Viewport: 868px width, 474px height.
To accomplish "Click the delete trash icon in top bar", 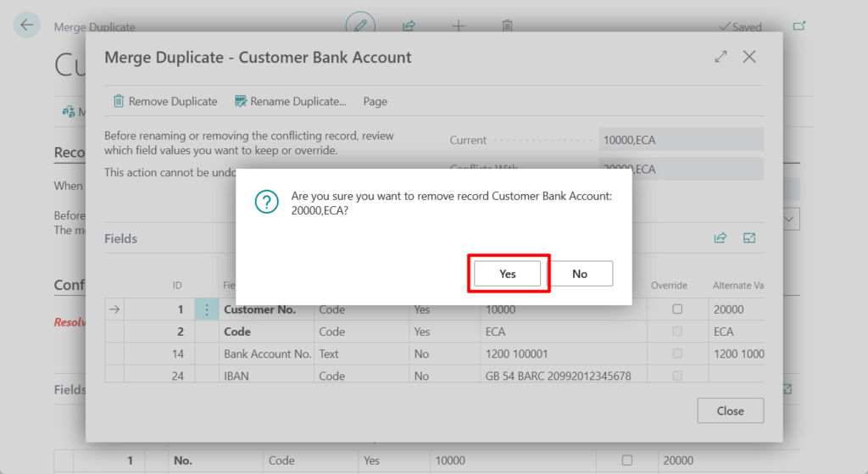I will [x=507, y=25].
